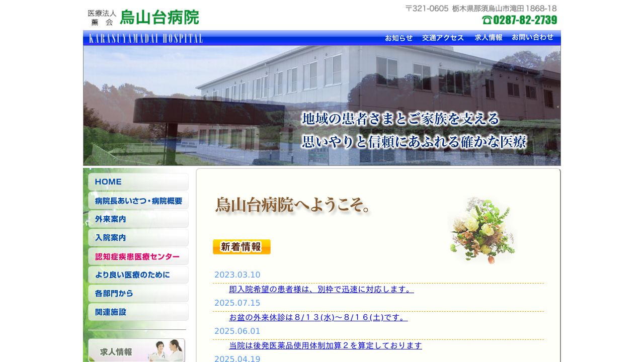Click the 新着情報 badge
644x362 pixels.
click(242, 246)
